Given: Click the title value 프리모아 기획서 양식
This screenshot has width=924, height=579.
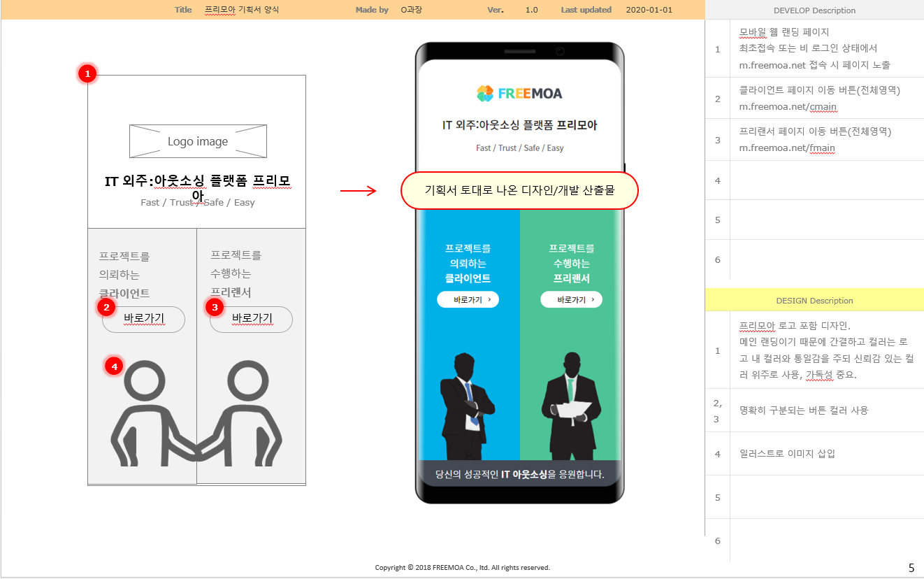Looking at the screenshot, I should (243, 10).
